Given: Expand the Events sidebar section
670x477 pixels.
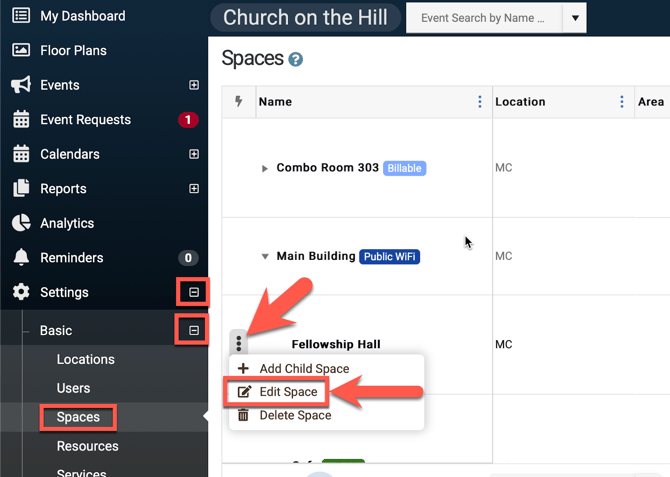Looking at the screenshot, I should [194, 86].
